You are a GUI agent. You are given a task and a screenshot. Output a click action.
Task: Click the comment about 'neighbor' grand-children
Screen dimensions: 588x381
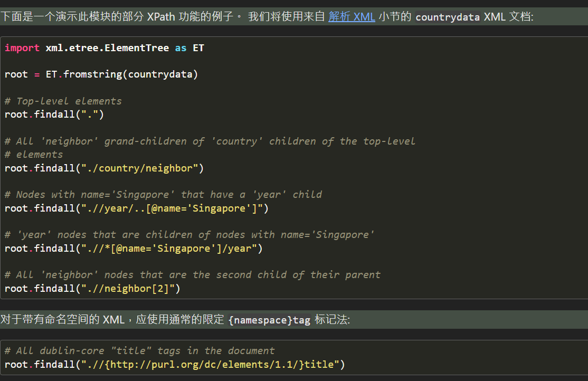[x=210, y=141]
